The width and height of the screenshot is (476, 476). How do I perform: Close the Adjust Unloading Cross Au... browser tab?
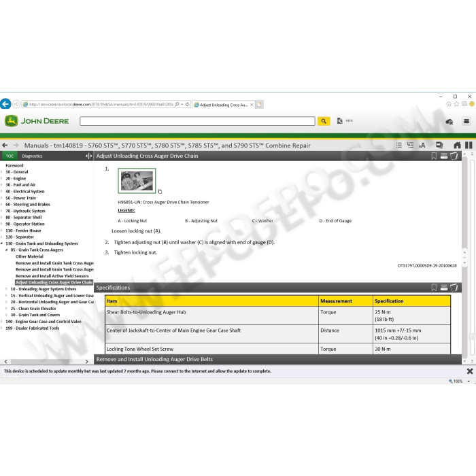click(x=252, y=105)
